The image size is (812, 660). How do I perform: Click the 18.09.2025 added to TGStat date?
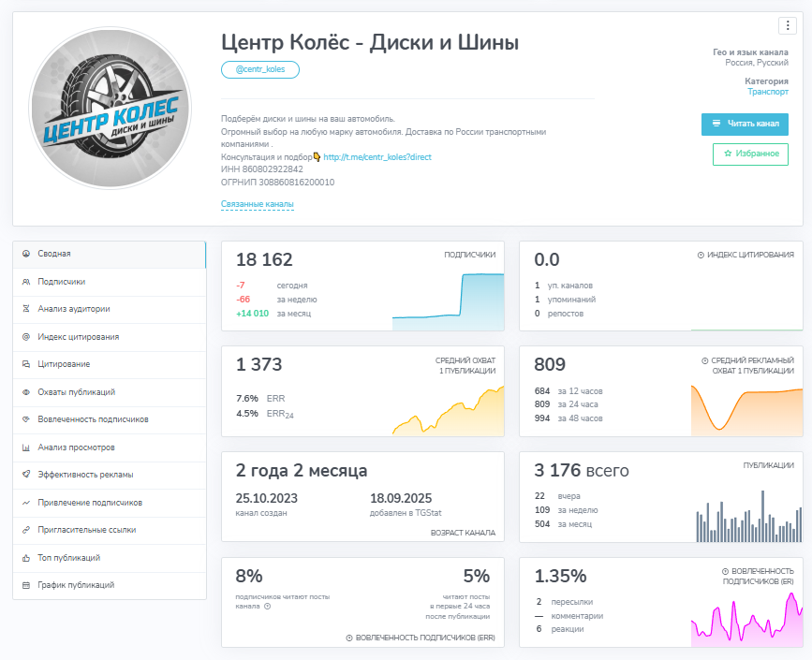click(x=401, y=498)
